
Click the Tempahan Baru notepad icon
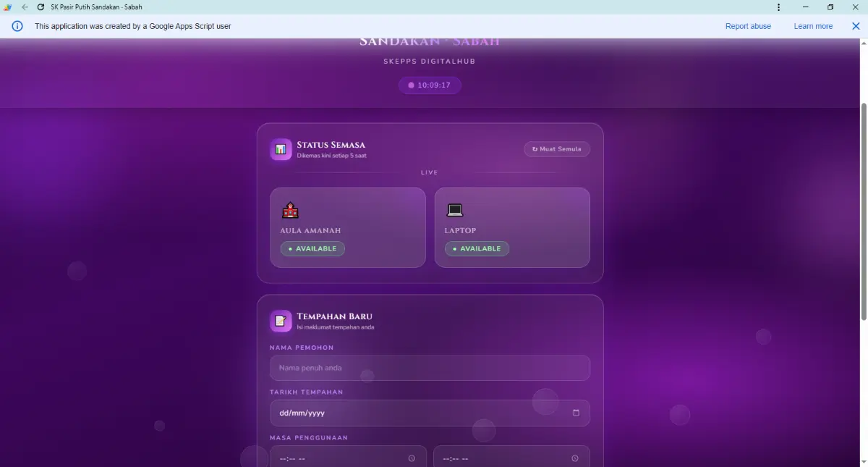[281, 321]
